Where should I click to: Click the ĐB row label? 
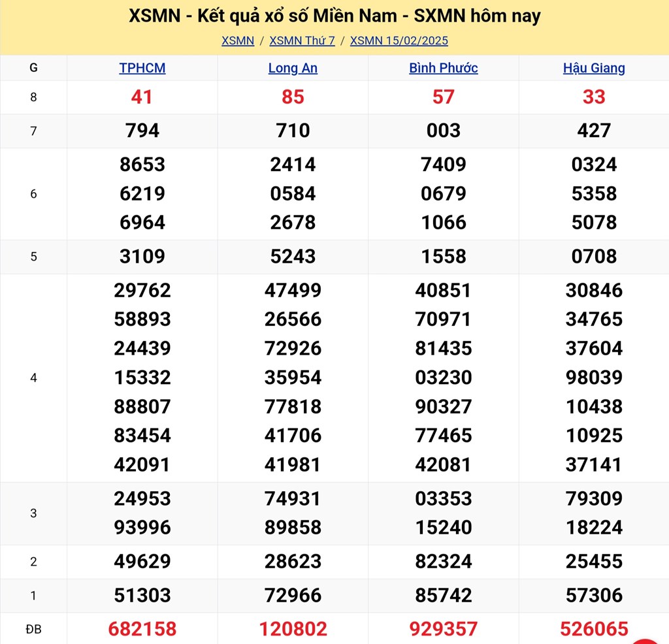tap(33, 629)
